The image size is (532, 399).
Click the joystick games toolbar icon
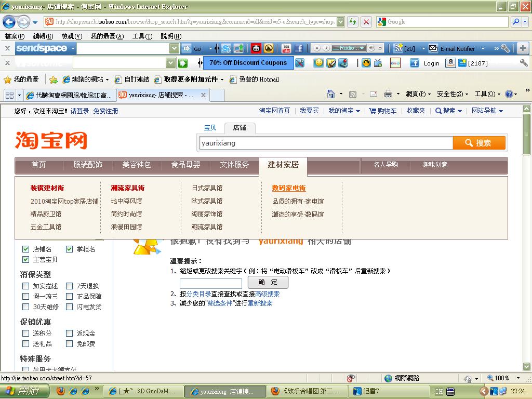point(343,63)
